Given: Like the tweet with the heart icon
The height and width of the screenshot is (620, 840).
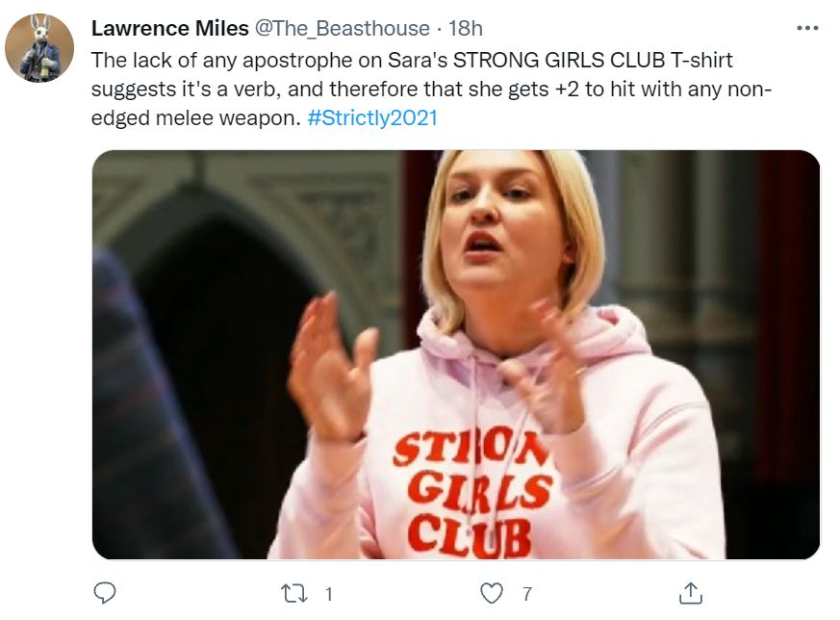Looking at the screenshot, I should click(492, 593).
